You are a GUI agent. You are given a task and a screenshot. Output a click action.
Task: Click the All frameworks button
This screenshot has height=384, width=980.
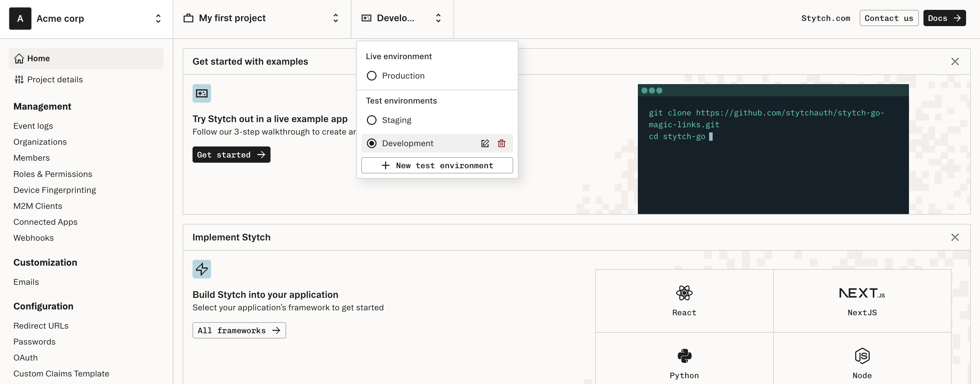[x=239, y=330]
